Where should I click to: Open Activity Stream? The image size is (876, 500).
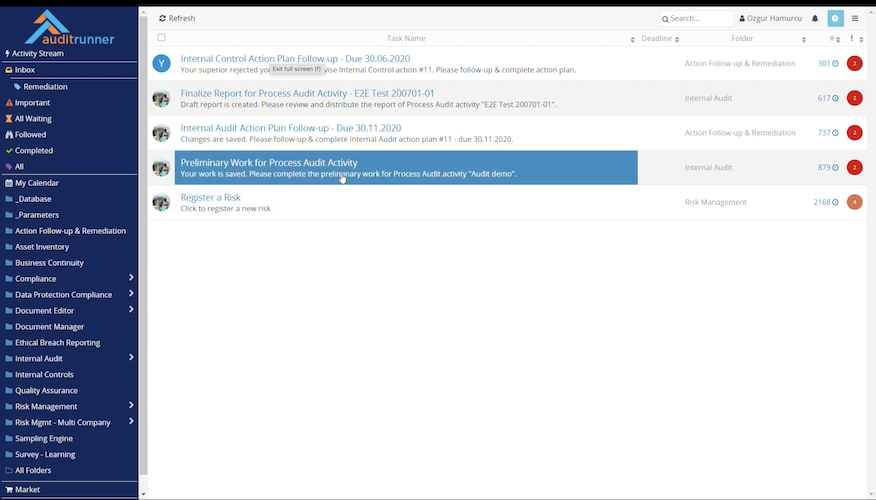pos(35,54)
